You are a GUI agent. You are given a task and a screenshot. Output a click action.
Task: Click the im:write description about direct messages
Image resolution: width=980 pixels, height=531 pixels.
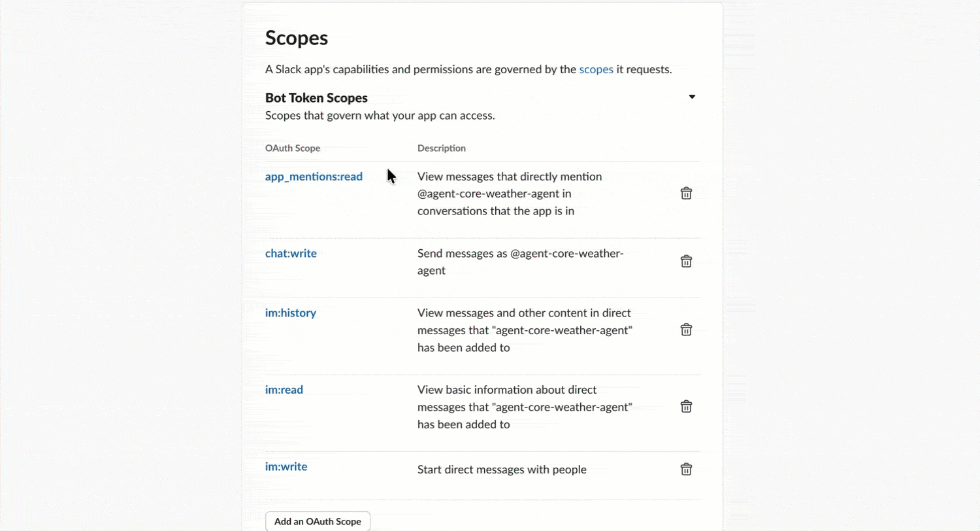pos(502,469)
